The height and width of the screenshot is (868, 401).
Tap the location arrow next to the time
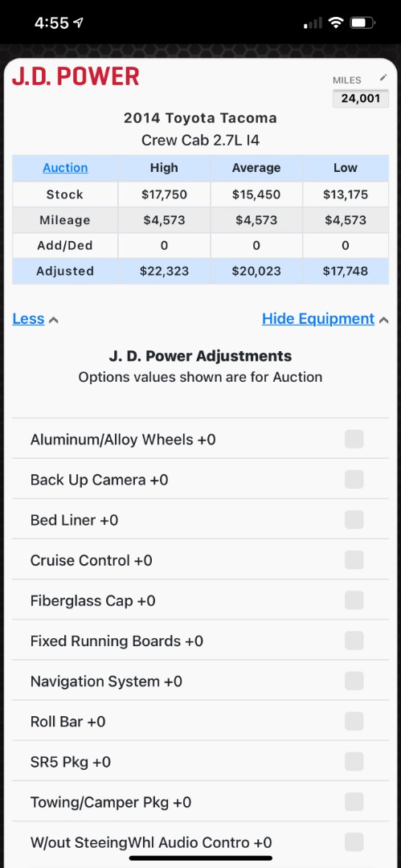pos(79,23)
